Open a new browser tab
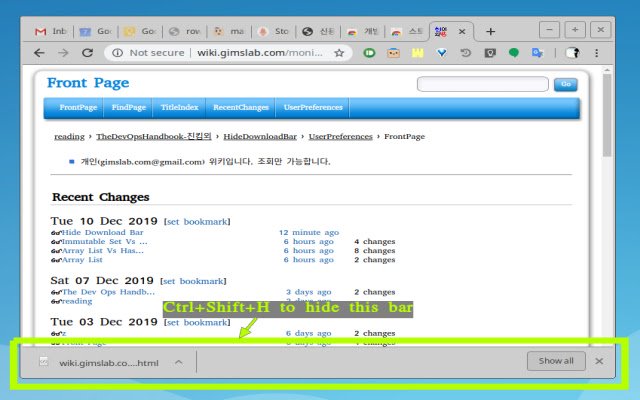This screenshot has height=400, width=640. pyautogui.click(x=491, y=31)
